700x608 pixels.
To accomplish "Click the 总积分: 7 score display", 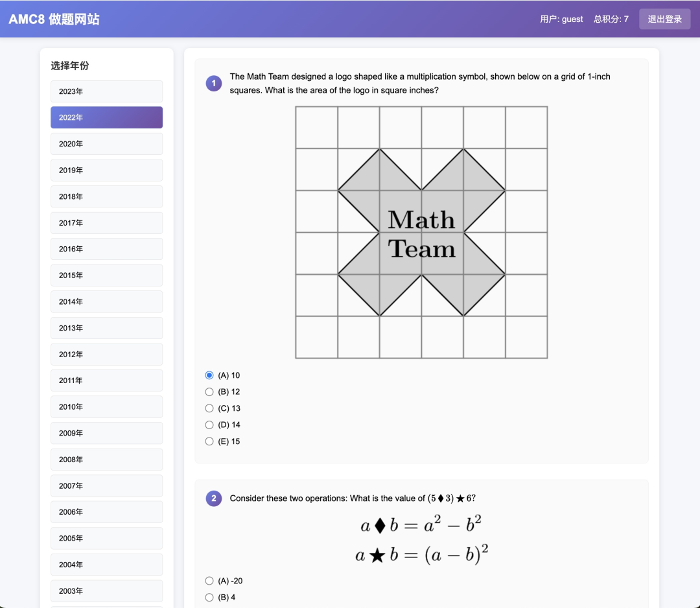I will (x=611, y=19).
